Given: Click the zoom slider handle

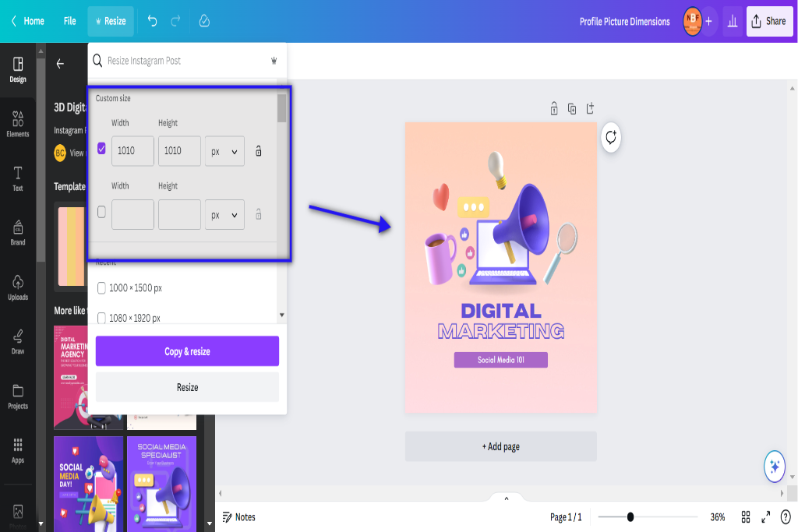Looking at the screenshot, I should pyautogui.click(x=630, y=517).
